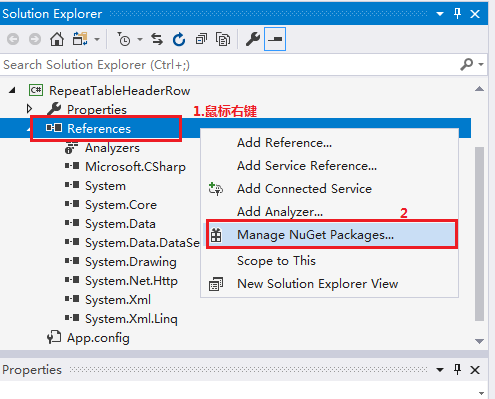Screen dimensions: 495x399
Task: Click the Home icon in toolbar
Action: coord(57,39)
